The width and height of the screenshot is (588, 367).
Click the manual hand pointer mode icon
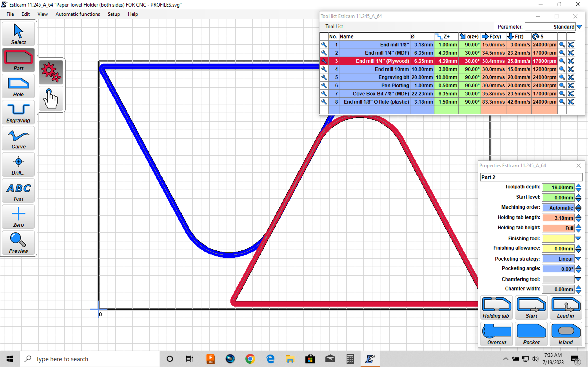51,98
